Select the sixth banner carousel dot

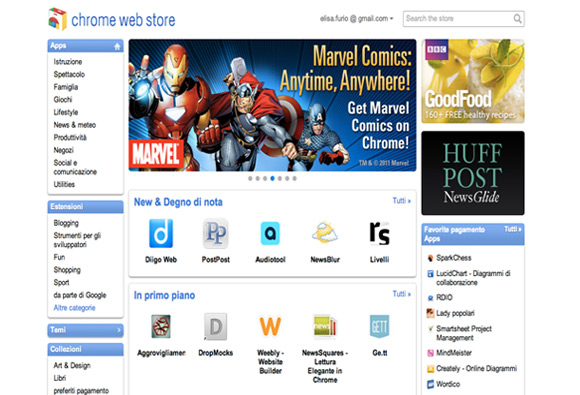287,179
